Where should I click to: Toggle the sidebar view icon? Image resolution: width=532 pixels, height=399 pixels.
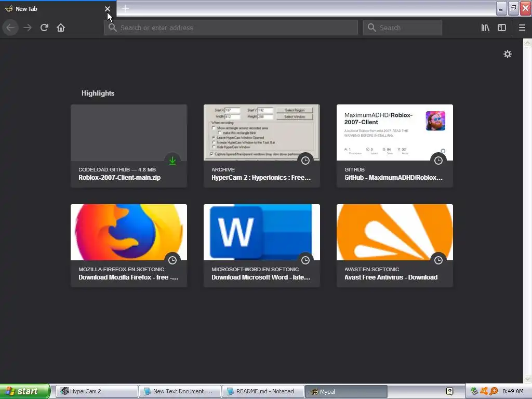(502, 28)
